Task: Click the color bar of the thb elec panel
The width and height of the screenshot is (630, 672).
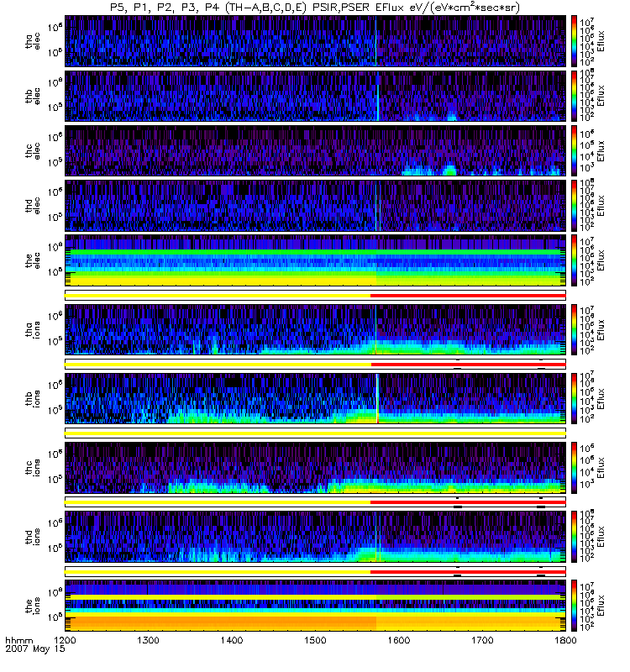Action: click(x=574, y=96)
